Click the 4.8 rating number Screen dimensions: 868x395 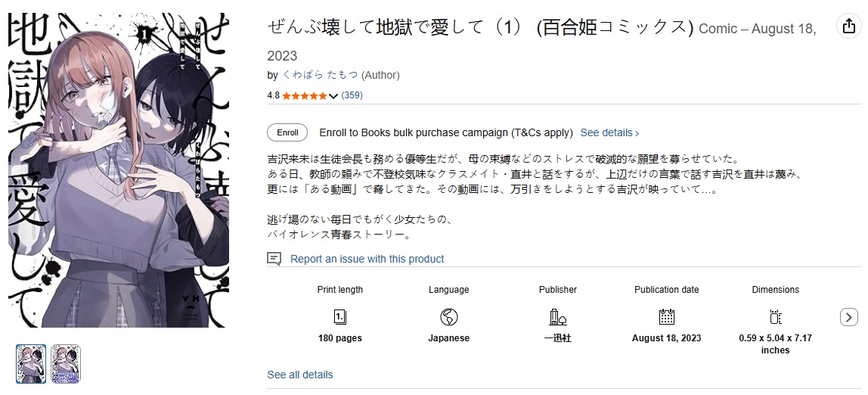click(x=273, y=95)
